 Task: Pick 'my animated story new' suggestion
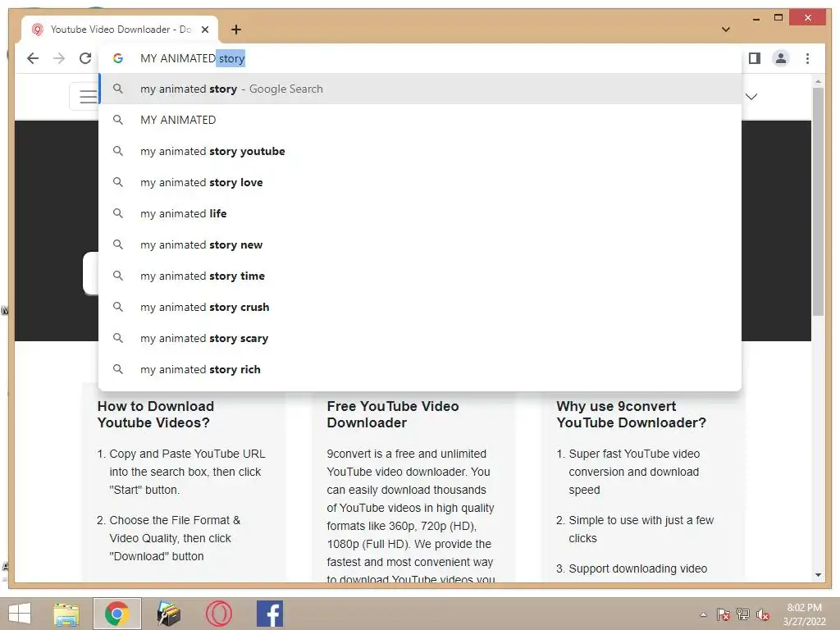420,244
